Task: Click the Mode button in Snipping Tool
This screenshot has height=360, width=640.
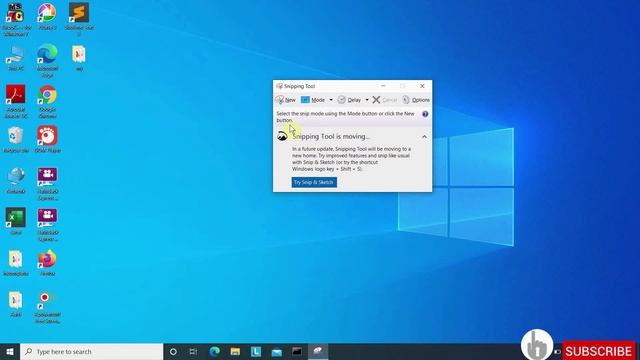Action: pyautogui.click(x=313, y=100)
